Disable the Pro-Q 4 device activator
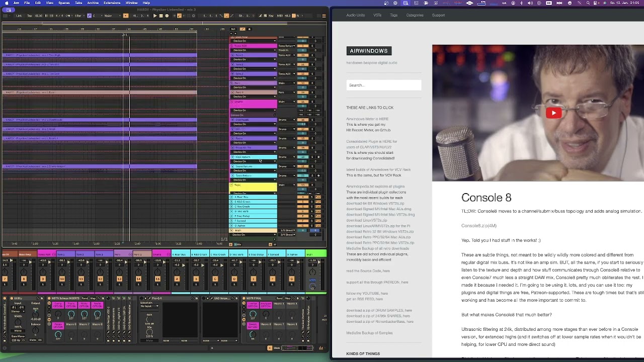The image size is (644, 362). 141,298
